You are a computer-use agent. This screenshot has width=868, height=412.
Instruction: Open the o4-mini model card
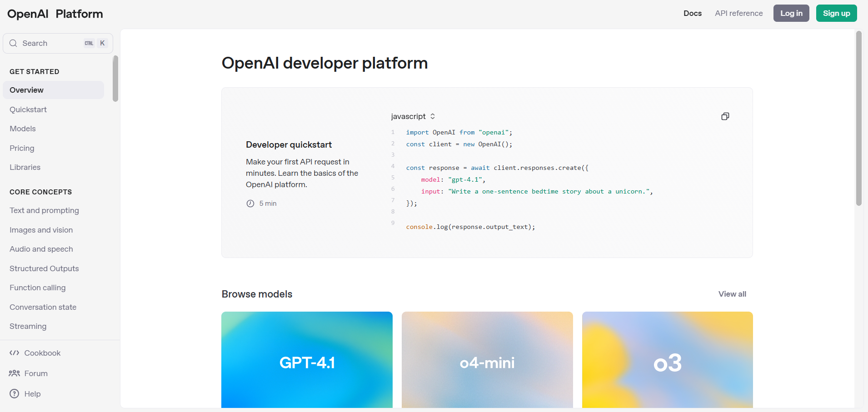click(x=487, y=360)
